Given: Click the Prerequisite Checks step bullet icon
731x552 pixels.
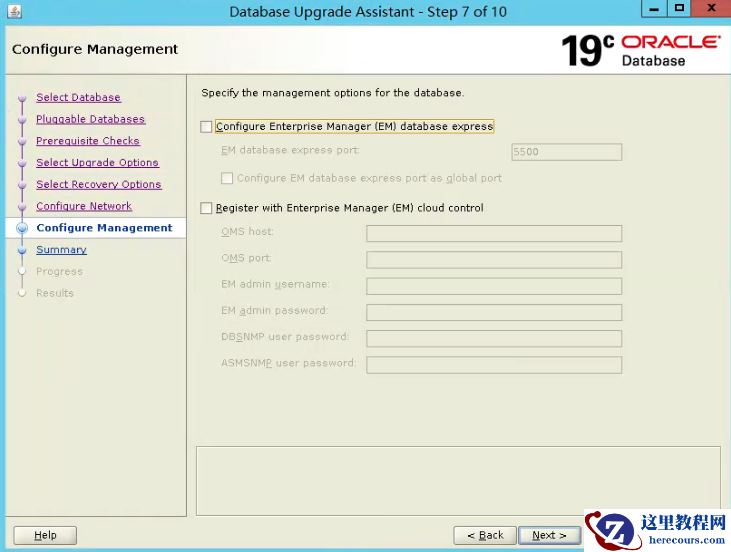Looking at the screenshot, I should point(21,142).
